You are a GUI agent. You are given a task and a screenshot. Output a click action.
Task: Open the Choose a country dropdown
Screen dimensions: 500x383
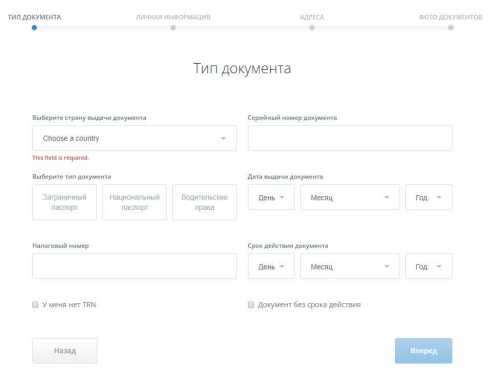pos(134,138)
